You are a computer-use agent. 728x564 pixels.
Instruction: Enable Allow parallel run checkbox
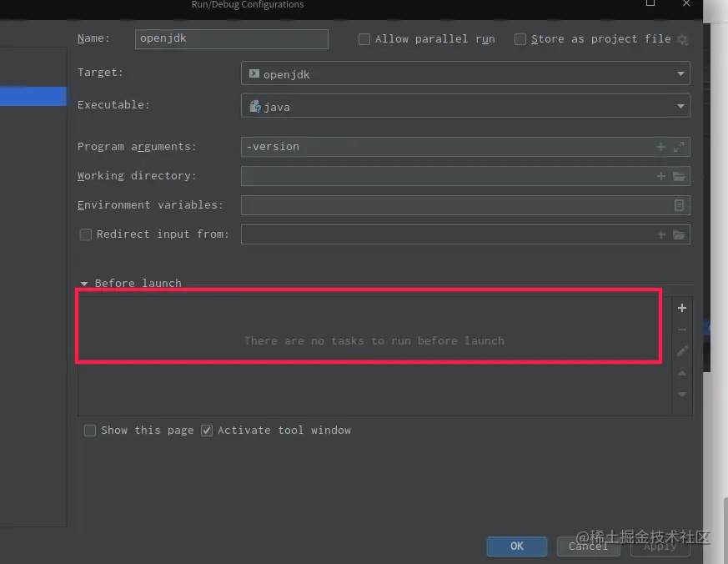click(364, 39)
